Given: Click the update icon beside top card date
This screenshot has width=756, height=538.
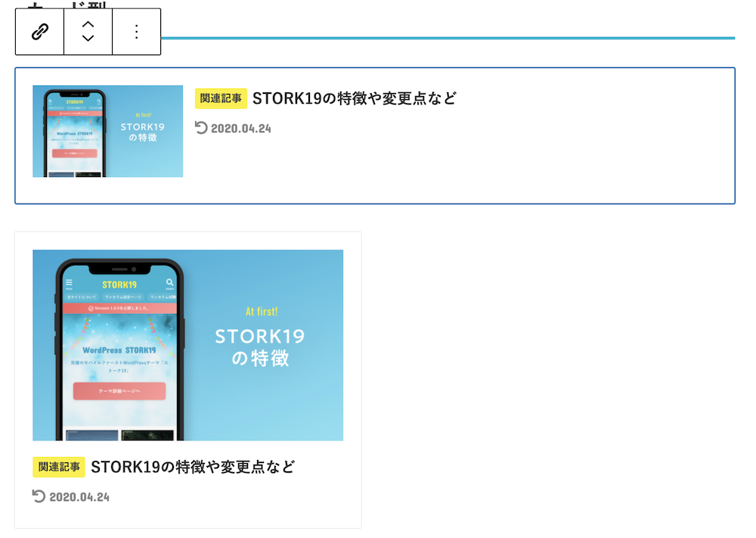Looking at the screenshot, I should (x=201, y=128).
